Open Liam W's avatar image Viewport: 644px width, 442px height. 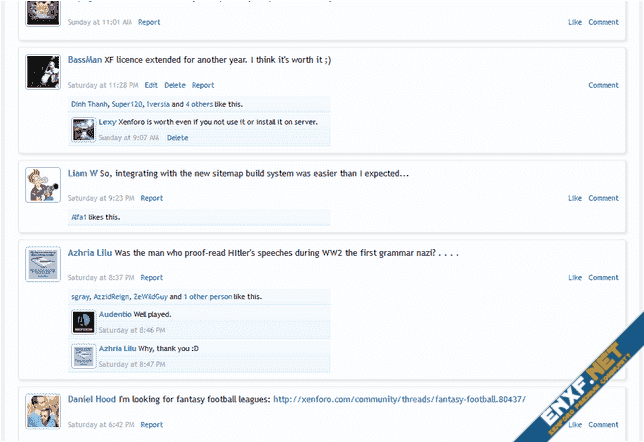pyautogui.click(x=41, y=185)
